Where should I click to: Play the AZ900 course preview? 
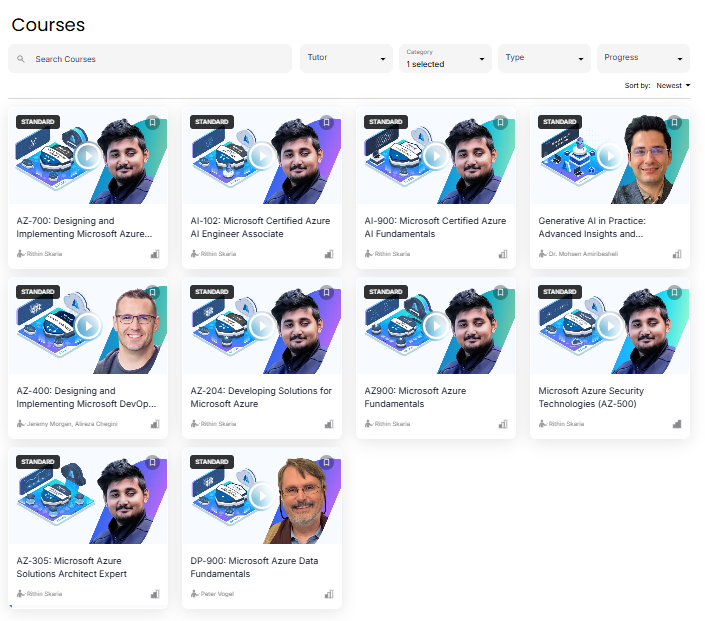[436, 326]
